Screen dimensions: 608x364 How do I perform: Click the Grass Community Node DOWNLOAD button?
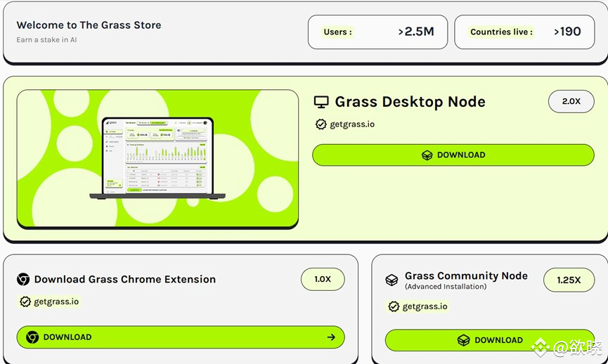[490, 340]
